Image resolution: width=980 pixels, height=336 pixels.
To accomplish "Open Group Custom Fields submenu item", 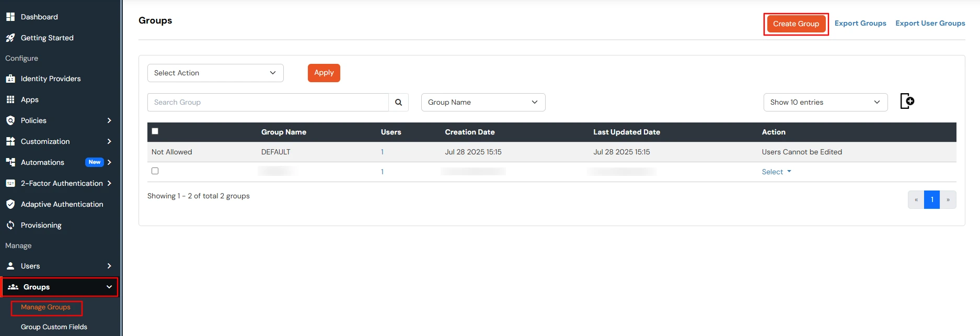I will tap(54, 327).
